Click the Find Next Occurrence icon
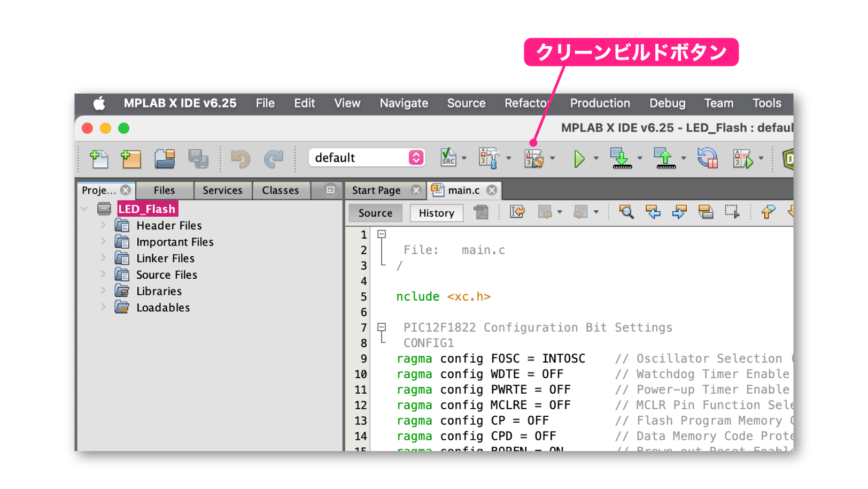868x489 pixels. (679, 212)
